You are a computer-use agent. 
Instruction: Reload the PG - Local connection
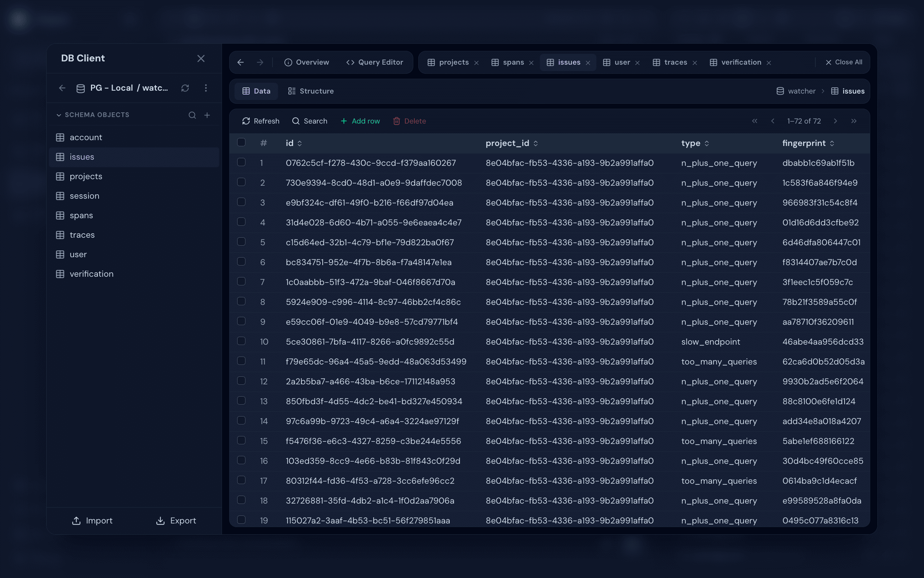point(185,88)
